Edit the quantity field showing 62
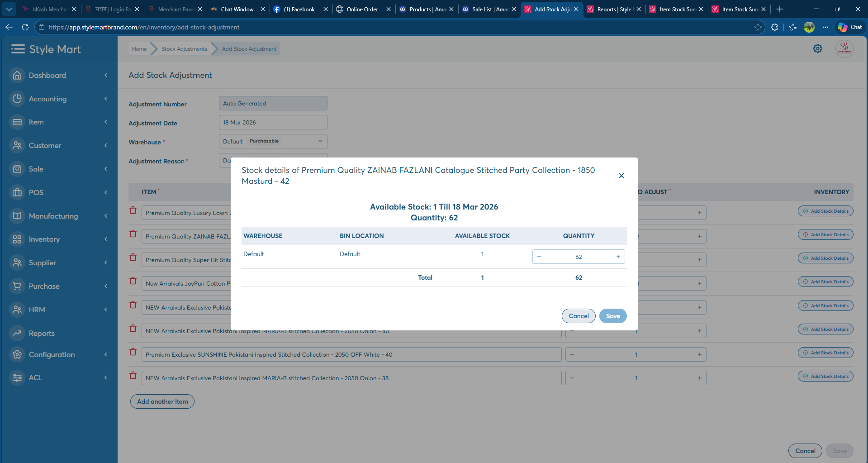 pos(578,257)
